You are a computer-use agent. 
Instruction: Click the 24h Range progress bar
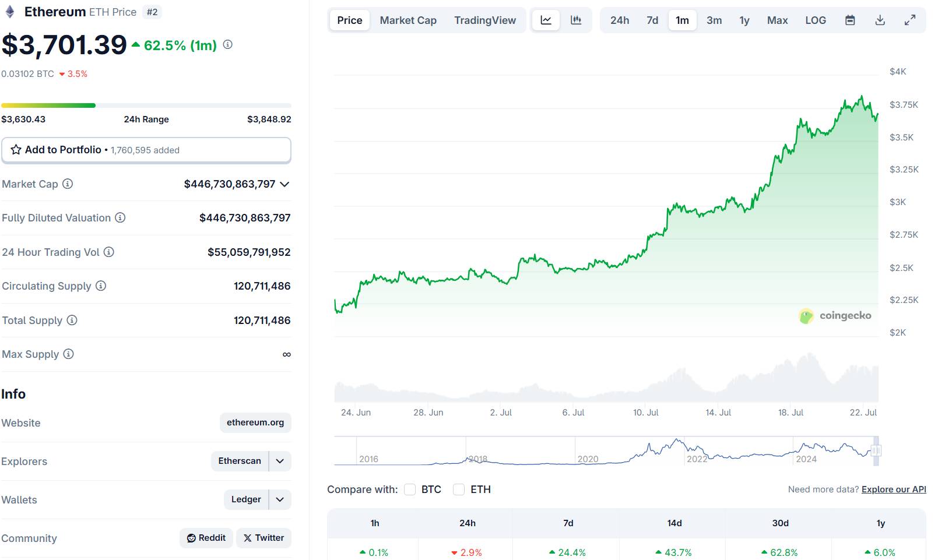click(x=146, y=105)
